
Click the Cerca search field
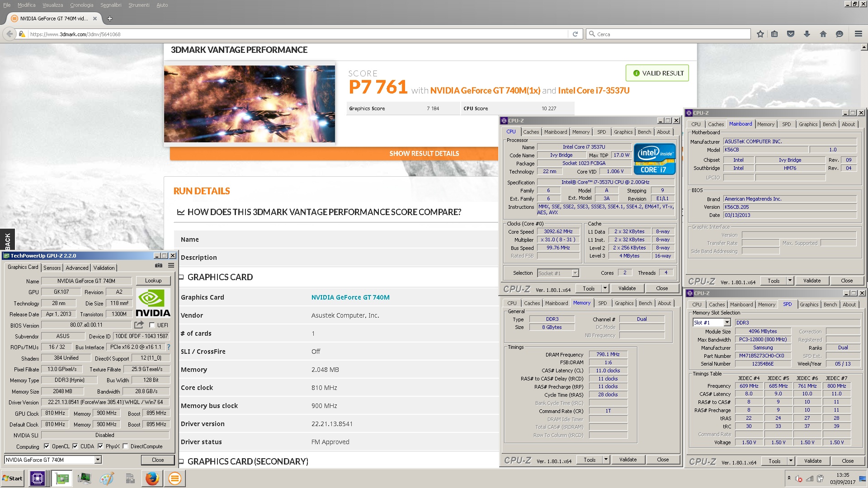[x=668, y=34]
